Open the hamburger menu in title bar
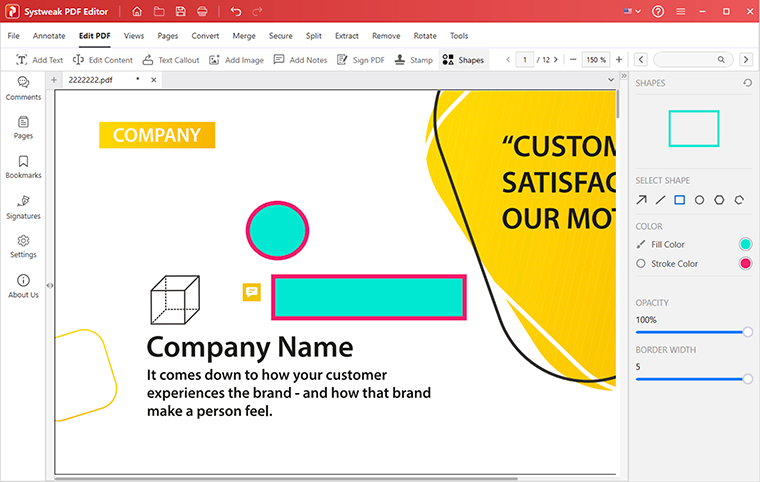 coord(681,11)
